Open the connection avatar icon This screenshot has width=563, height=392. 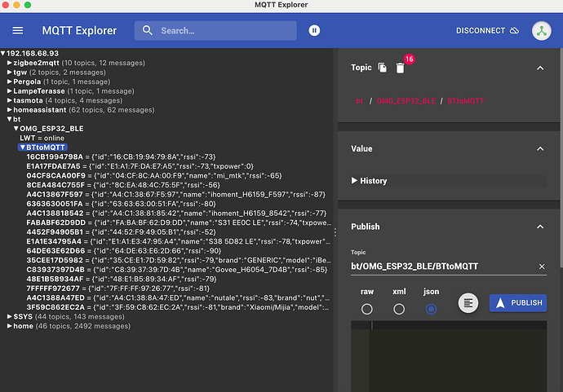click(x=542, y=30)
